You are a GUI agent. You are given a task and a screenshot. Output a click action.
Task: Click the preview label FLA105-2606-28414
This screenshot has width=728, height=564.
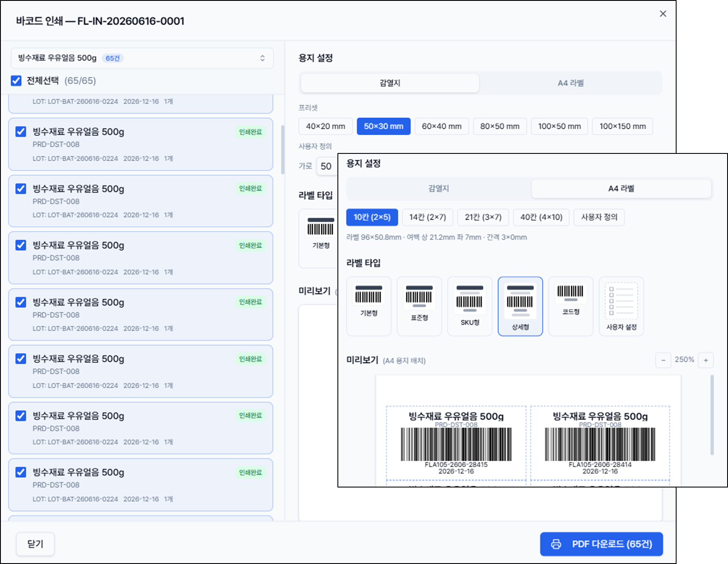click(600, 443)
